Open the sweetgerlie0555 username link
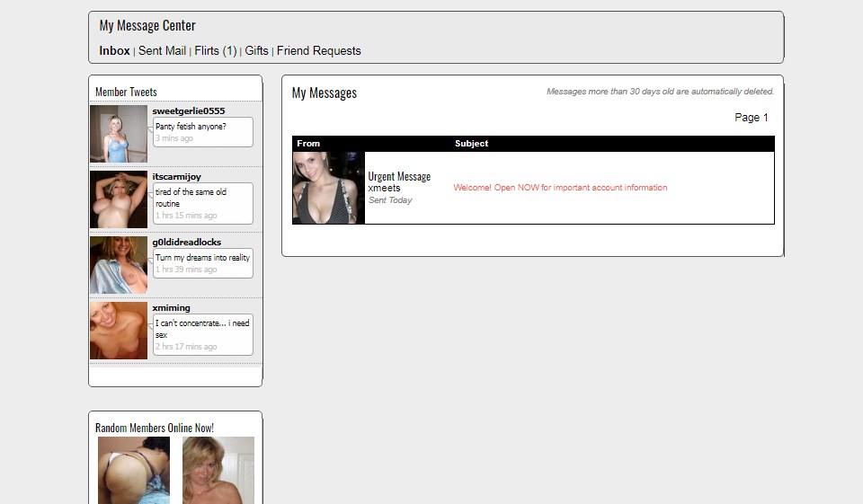The width and height of the screenshot is (863, 504). (189, 111)
